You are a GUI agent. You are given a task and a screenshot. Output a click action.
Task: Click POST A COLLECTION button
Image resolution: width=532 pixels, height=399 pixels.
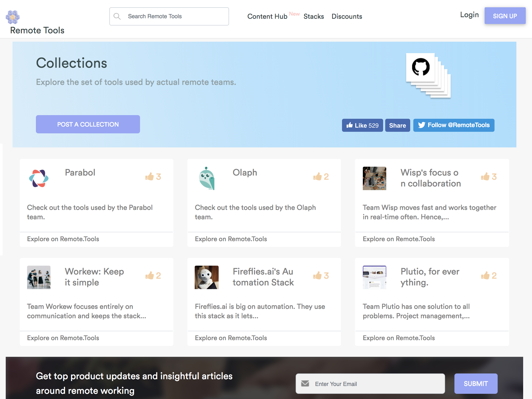click(88, 124)
